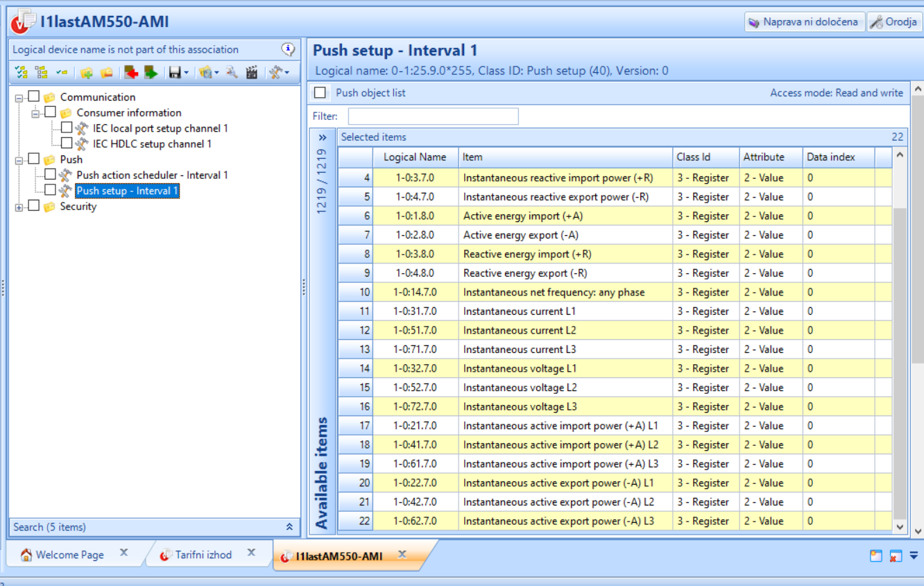This screenshot has width=924, height=586.
Task: Check the IEC HDLC setup channel 1 box
Action: (x=67, y=143)
